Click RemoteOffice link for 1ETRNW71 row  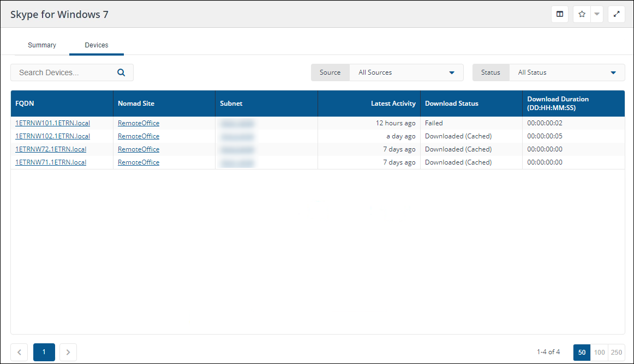(139, 162)
